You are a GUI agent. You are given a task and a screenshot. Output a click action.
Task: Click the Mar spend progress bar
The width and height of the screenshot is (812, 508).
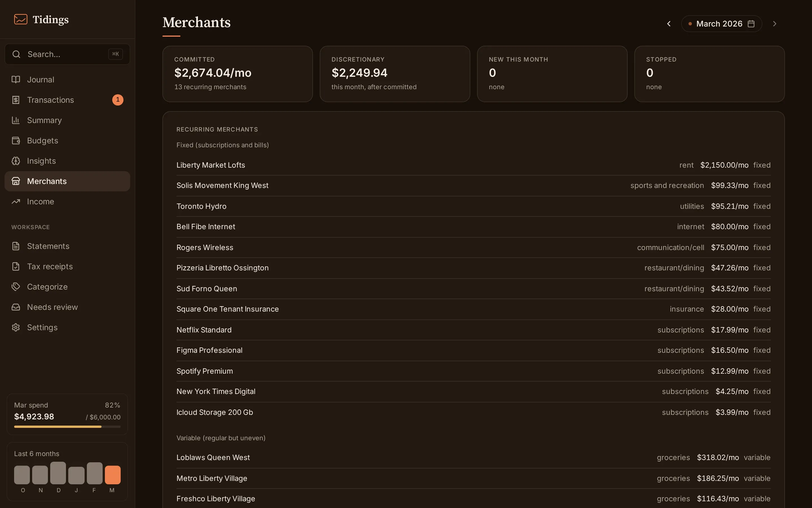(x=67, y=427)
